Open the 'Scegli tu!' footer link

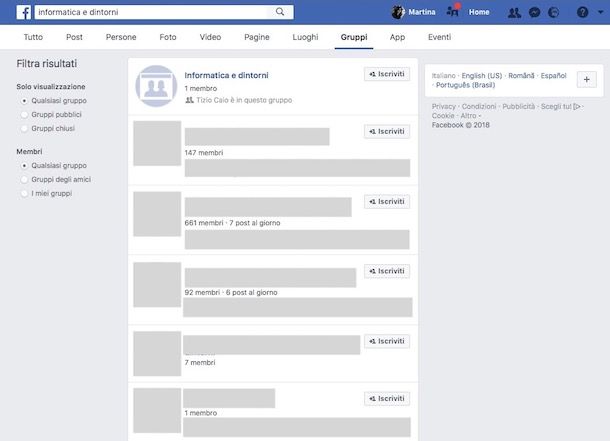click(561, 106)
